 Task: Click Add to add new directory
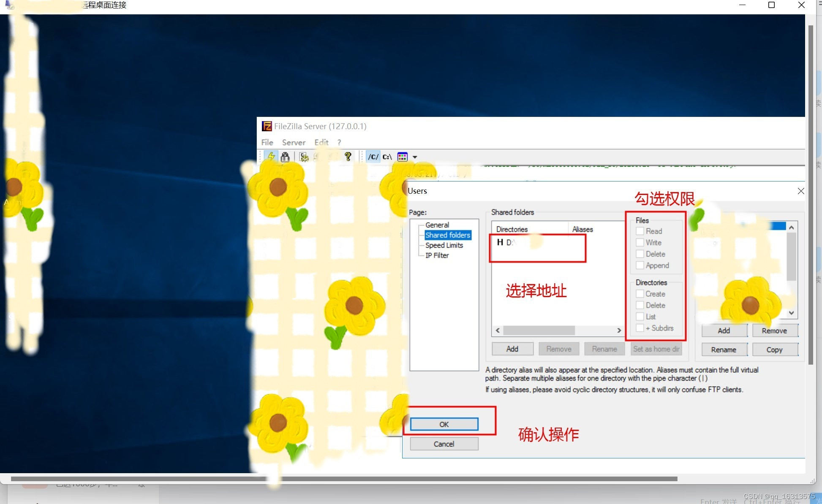click(x=512, y=350)
